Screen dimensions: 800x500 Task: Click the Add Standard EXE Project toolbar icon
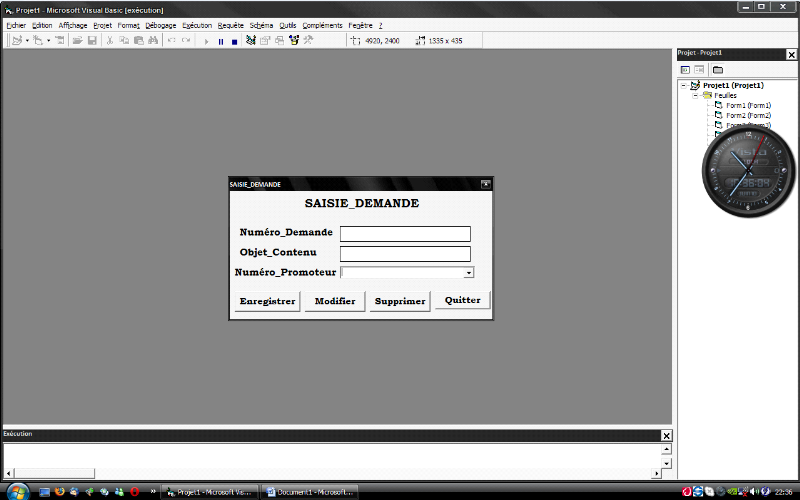tap(17, 40)
